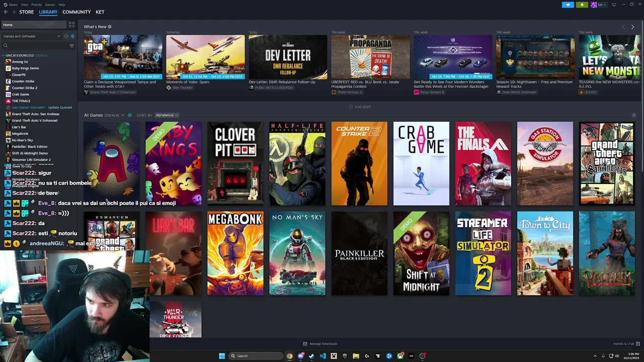Open the Valheim game cover
The width and height of the screenshot is (644, 362).
point(607,253)
